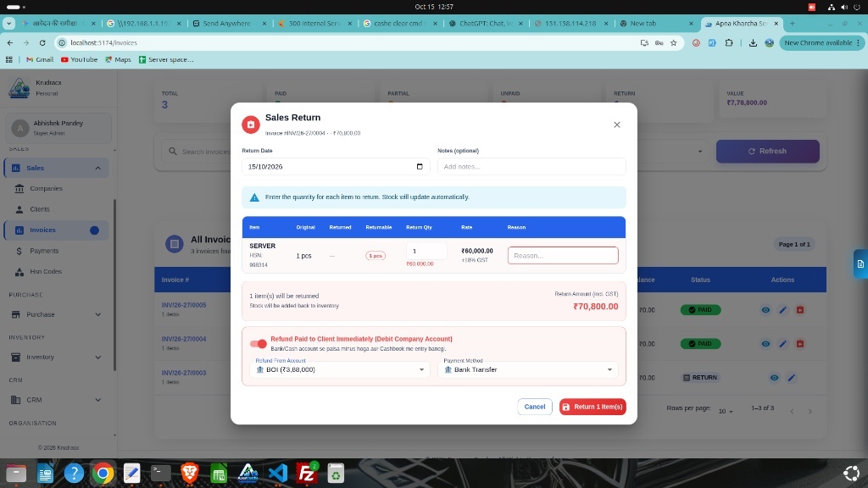
Task: Open invoice link INV/26-27/0003
Action: point(184,373)
